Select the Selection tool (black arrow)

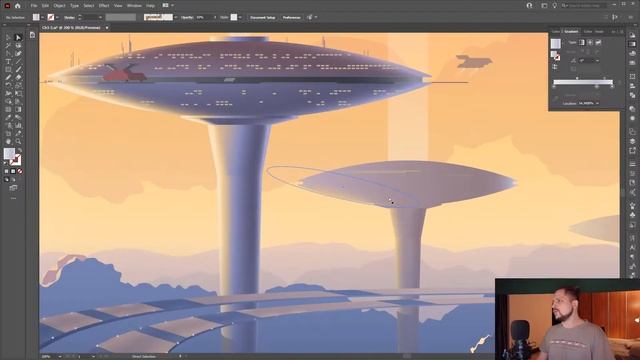(x=8, y=38)
